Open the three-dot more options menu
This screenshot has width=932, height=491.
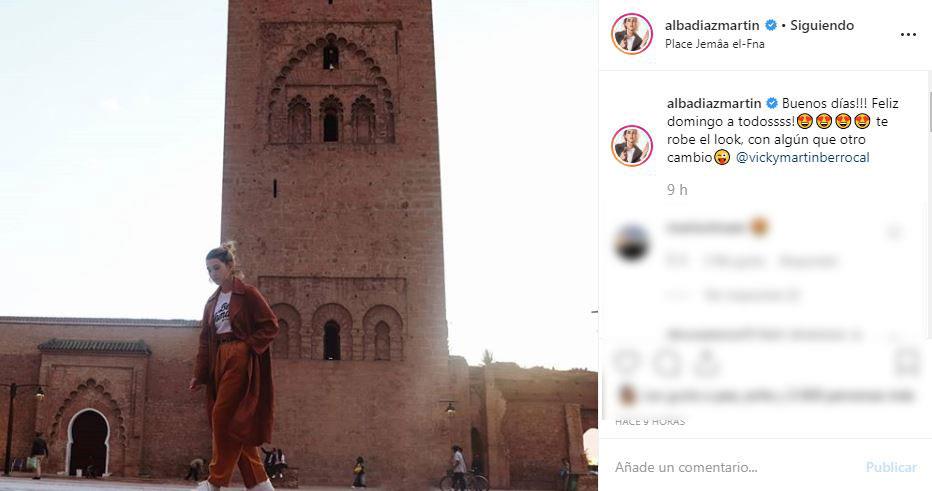908,34
